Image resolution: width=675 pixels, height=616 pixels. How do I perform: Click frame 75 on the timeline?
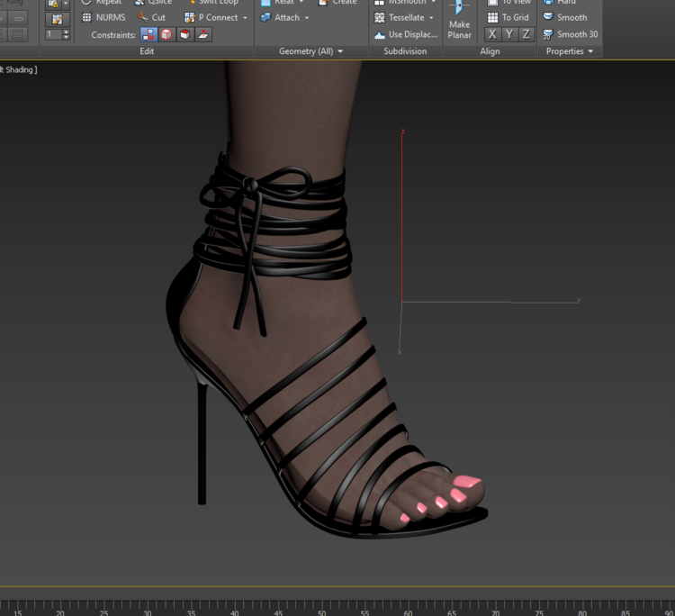point(539,612)
